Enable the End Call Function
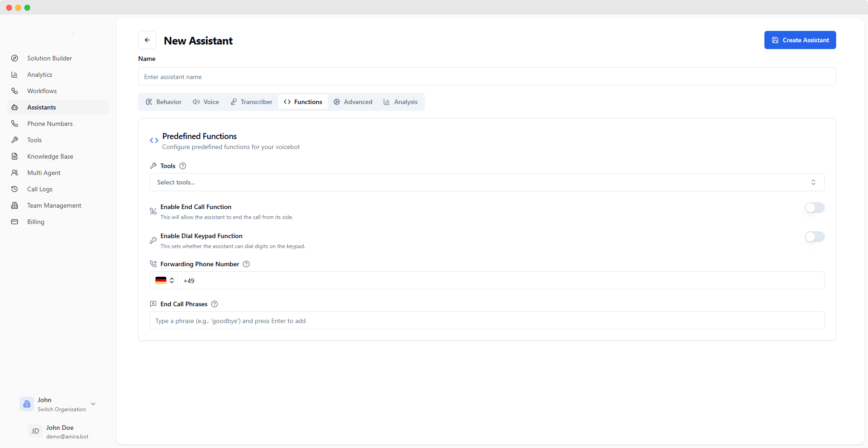Viewport: 868px width, 448px height. pos(814,208)
